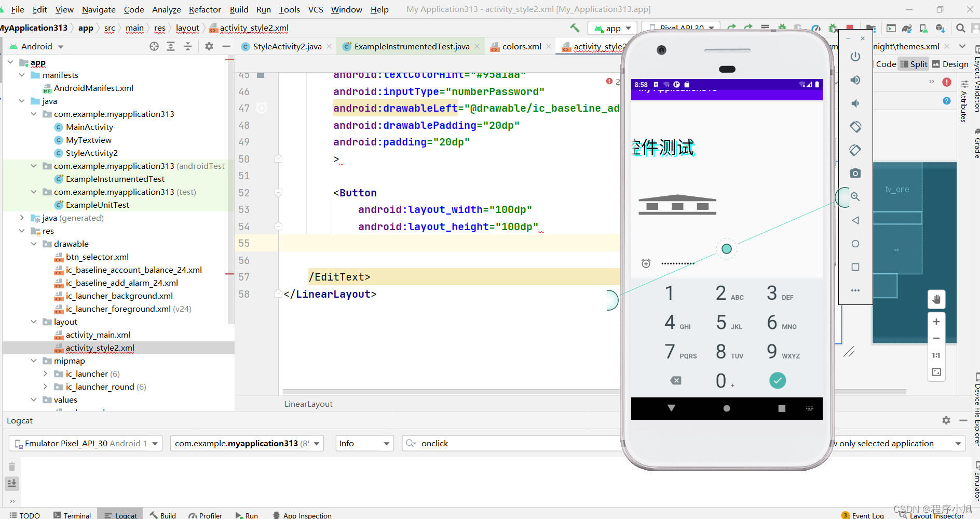Open the Analyze menu
The image size is (980, 519).
click(166, 9)
